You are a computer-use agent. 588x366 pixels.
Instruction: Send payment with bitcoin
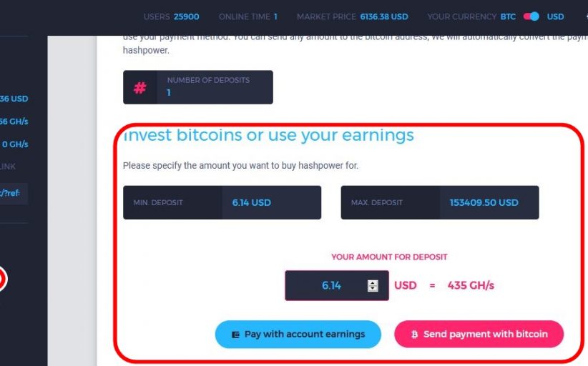click(479, 334)
